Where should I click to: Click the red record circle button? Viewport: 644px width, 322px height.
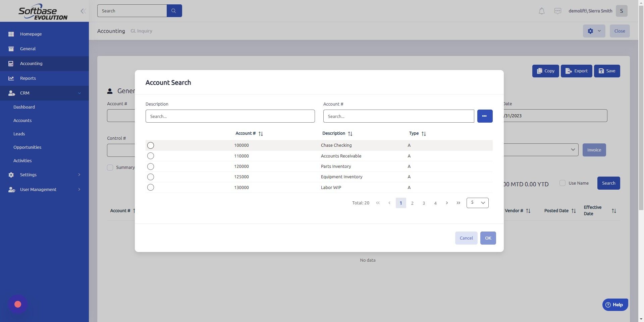pyautogui.click(x=18, y=304)
